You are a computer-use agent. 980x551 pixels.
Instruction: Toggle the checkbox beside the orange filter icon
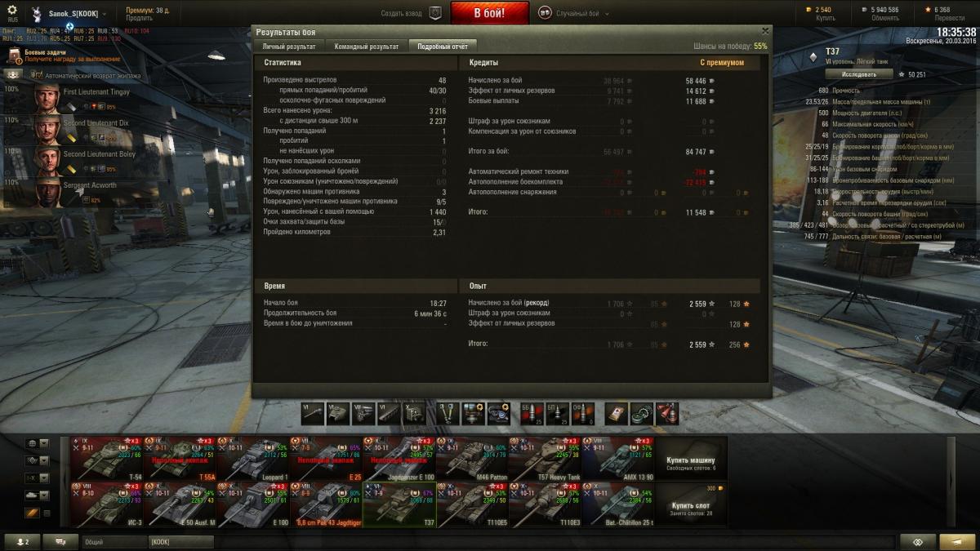click(x=46, y=513)
